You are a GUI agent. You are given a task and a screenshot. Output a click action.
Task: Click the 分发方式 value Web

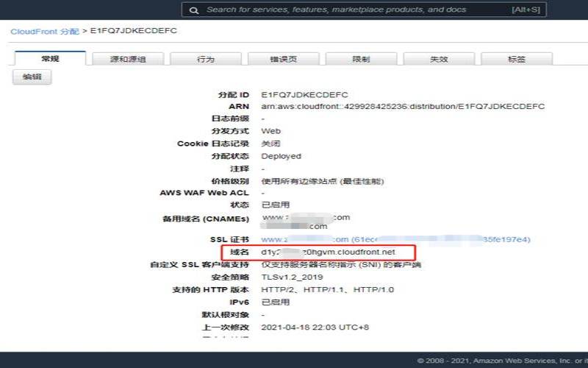point(270,131)
